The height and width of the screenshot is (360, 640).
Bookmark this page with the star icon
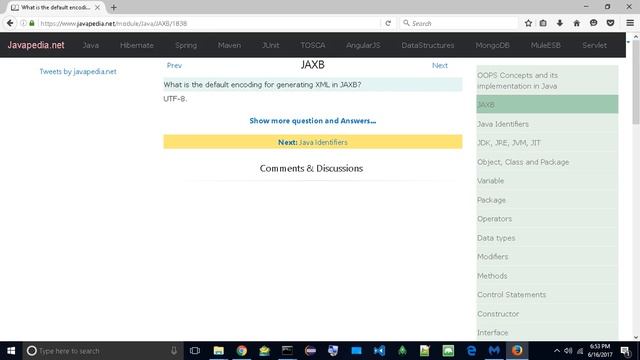528,23
